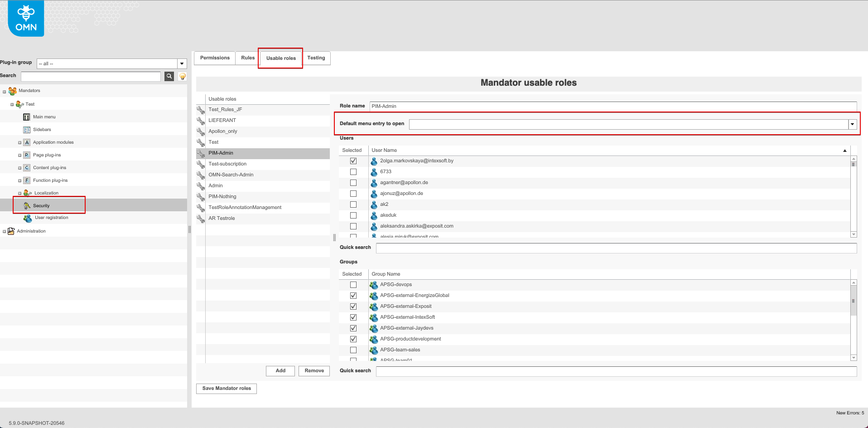Click the search magnifier icon button

tap(169, 76)
